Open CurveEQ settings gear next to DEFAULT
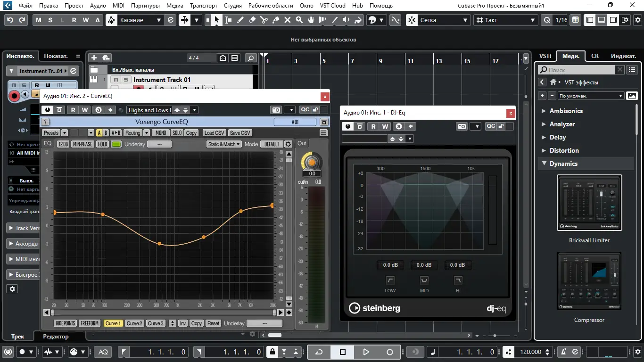This screenshot has height=362, width=644. tap(289, 144)
